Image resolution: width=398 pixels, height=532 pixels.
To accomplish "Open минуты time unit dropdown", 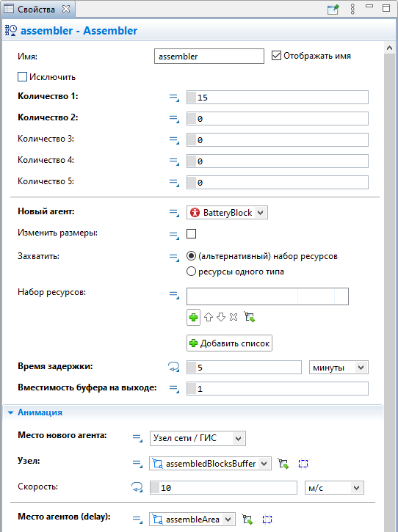I will (x=339, y=368).
